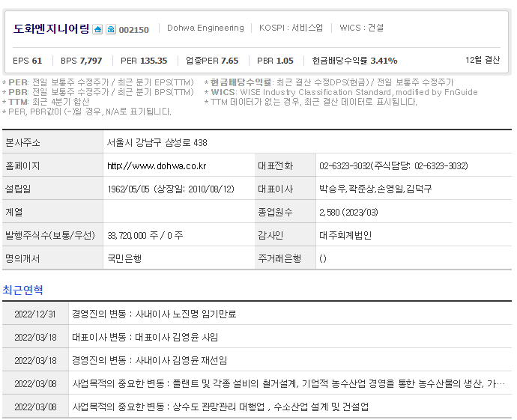
Task: Click the 주거래은행 header cell
Action: pos(285,258)
